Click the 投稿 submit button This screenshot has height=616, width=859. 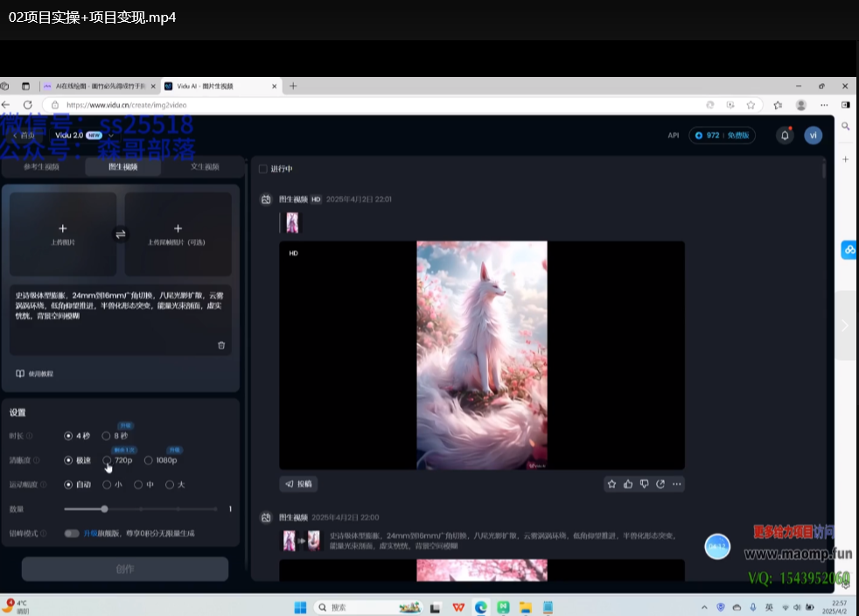(298, 484)
